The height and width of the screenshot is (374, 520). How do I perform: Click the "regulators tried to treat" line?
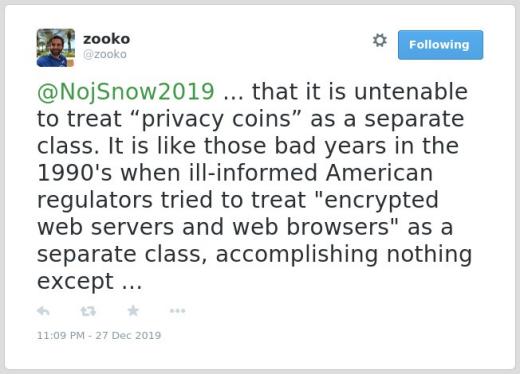171,200
